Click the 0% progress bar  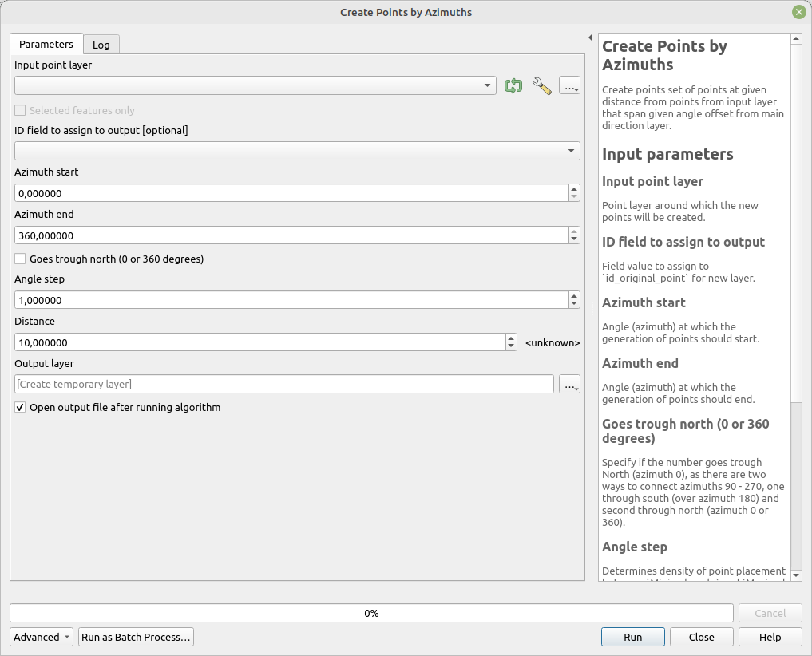click(371, 613)
